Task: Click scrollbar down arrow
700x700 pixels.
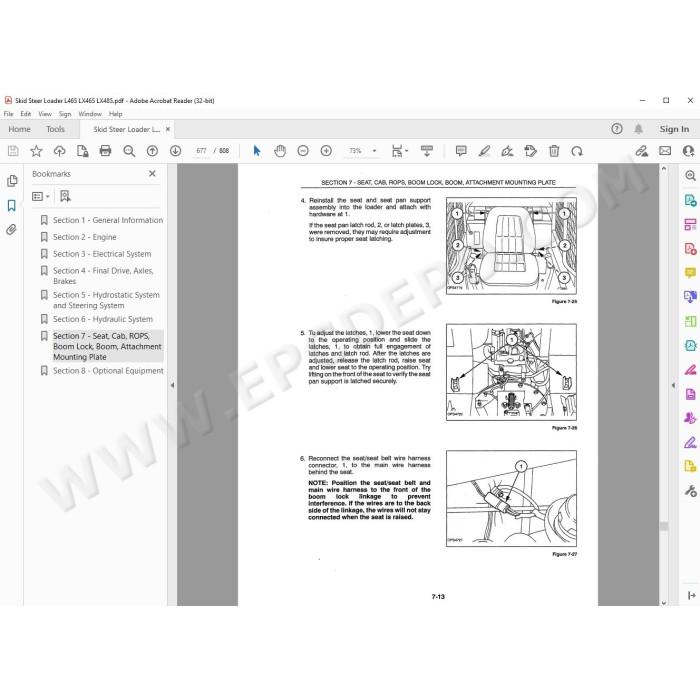Action: point(664,602)
